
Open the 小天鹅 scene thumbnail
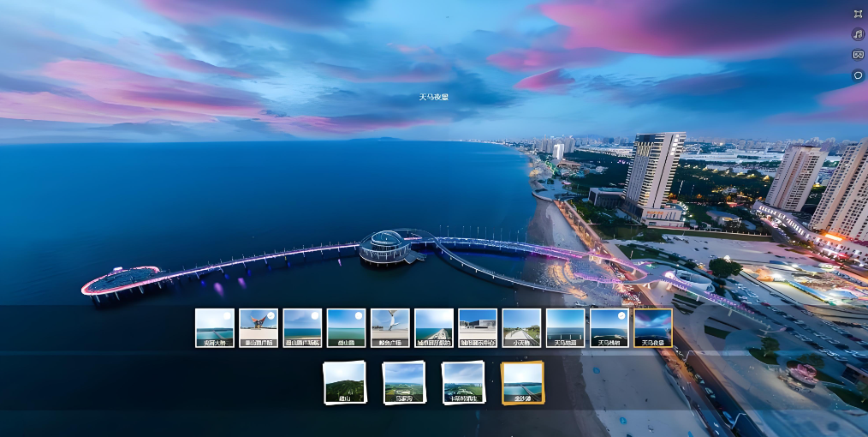[521, 327]
